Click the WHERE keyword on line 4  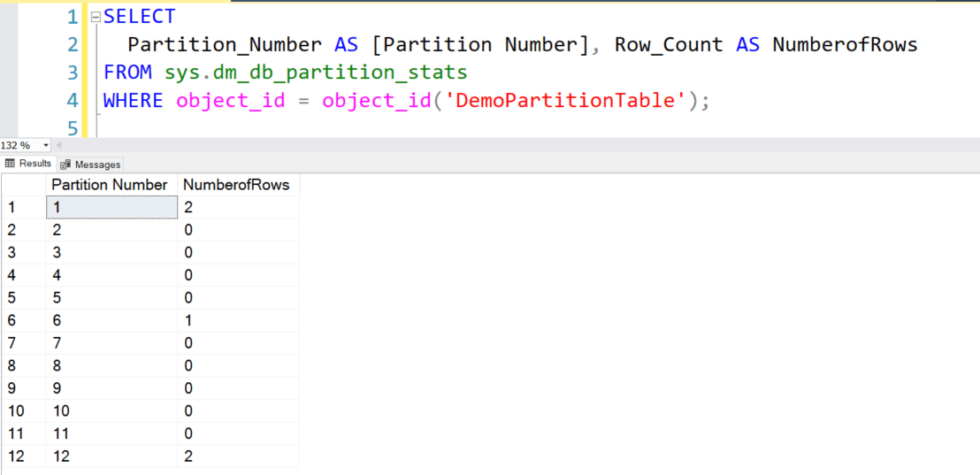tap(134, 100)
